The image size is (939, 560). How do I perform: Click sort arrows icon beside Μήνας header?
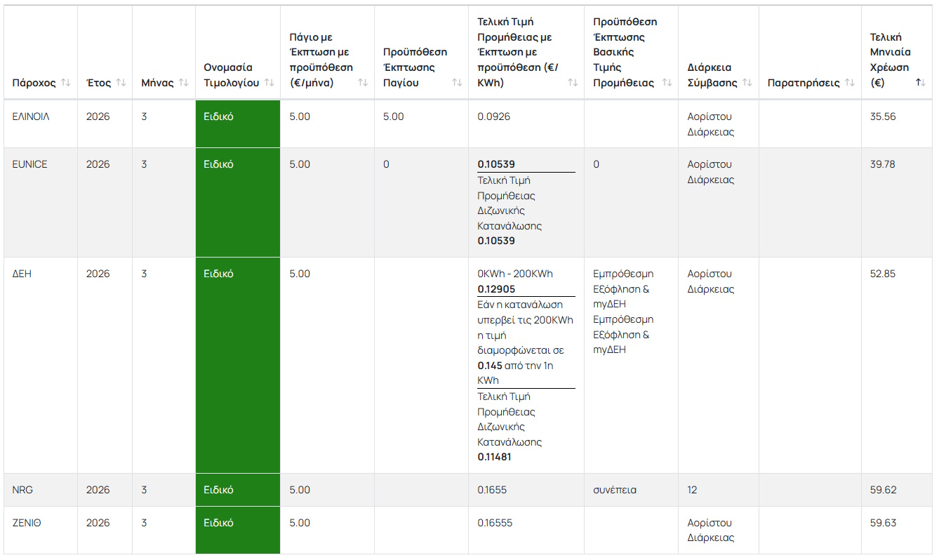184,83
